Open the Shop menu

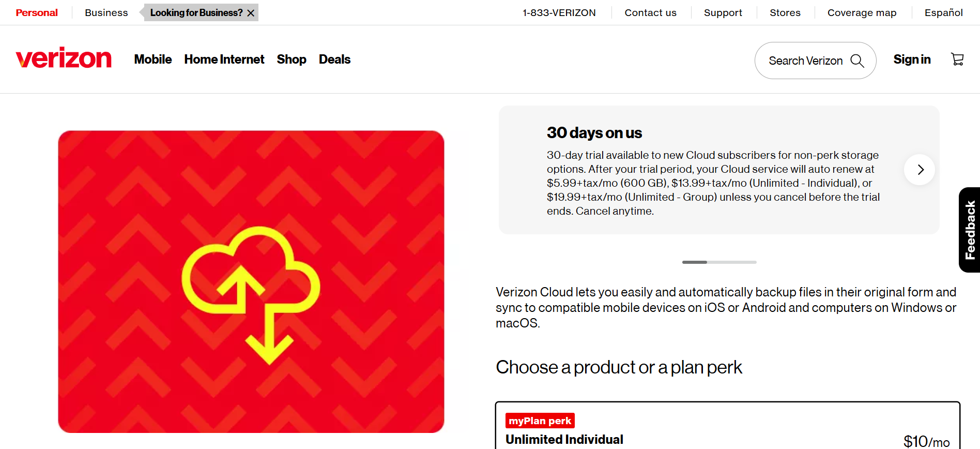point(292,59)
